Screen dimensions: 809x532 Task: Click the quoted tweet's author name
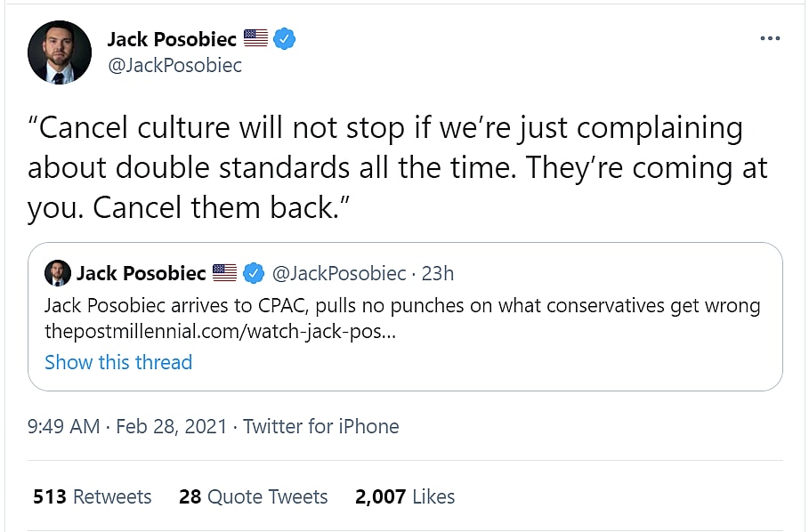coord(141,273)
